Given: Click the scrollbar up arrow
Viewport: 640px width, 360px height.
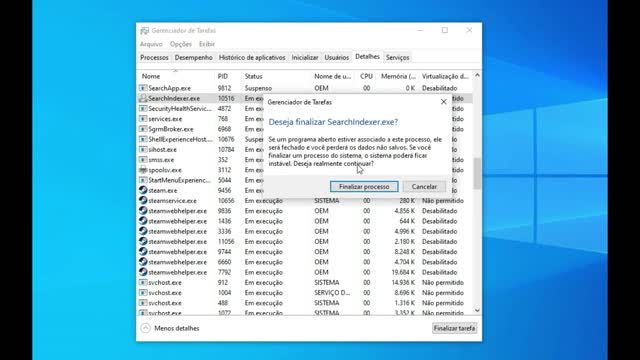Looking at the screenshot, I should (477, 76).
